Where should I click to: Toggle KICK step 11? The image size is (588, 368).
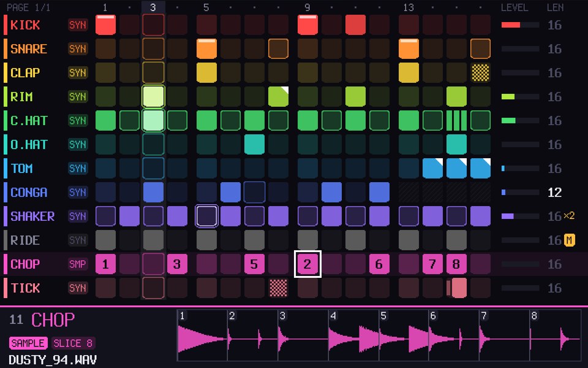coord(355,25)
